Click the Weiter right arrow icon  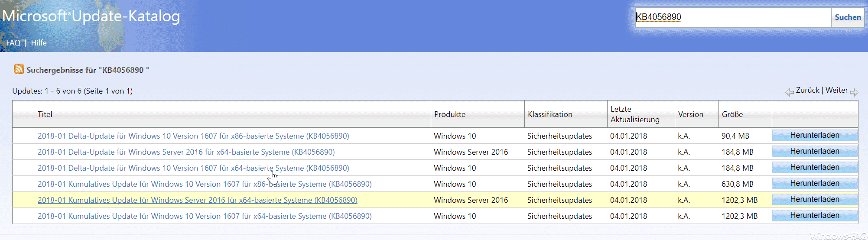point(854,92)
